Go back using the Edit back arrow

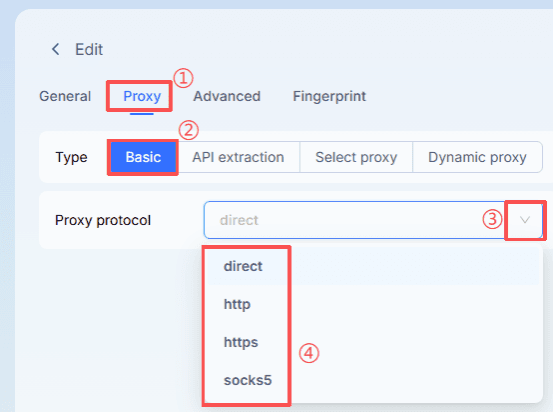click(55, 49)
